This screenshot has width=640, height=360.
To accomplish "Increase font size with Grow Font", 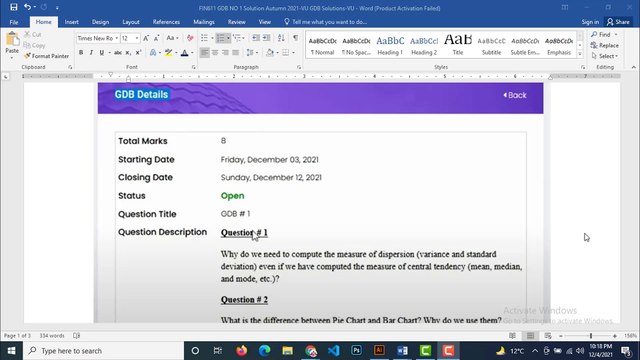I will coord(146,38).
